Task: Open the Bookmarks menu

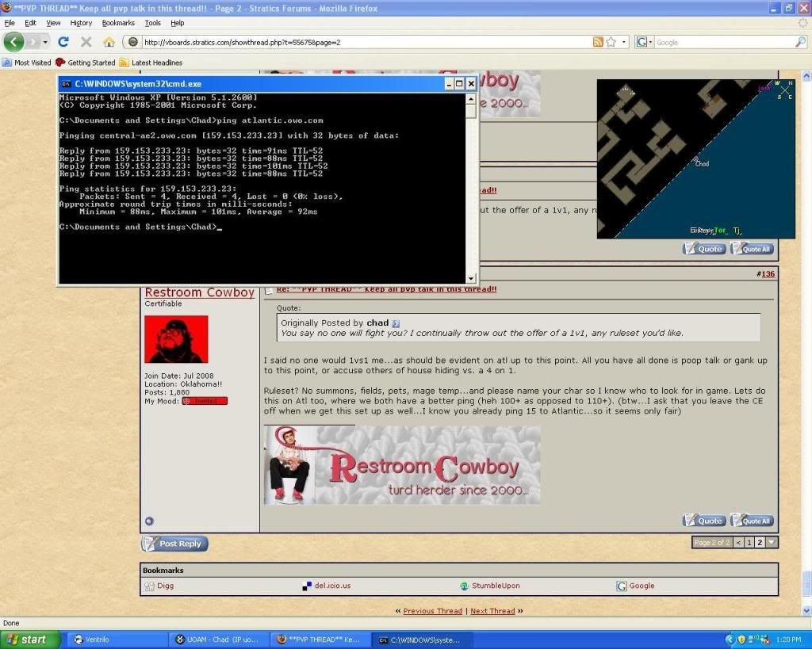Action: click(x=118, y=23)
